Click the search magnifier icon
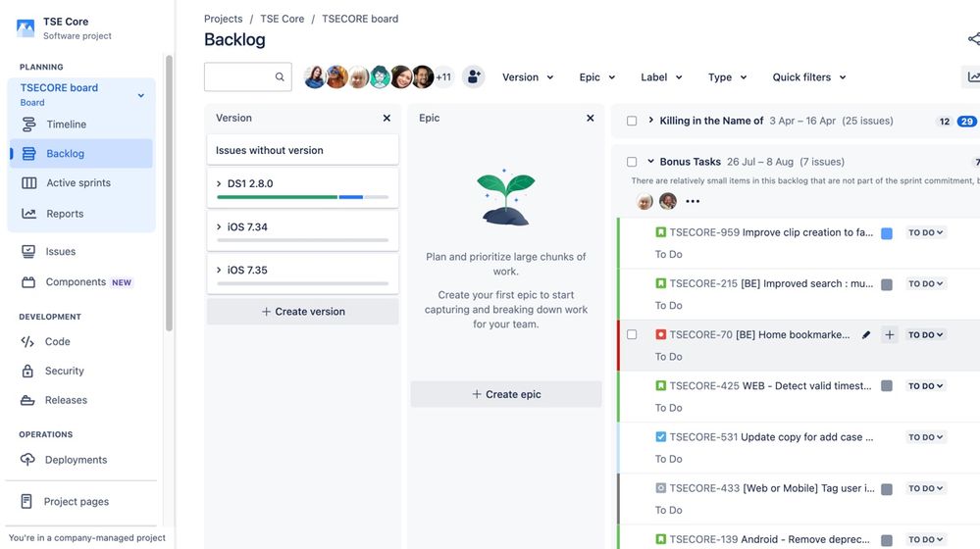 280,76
